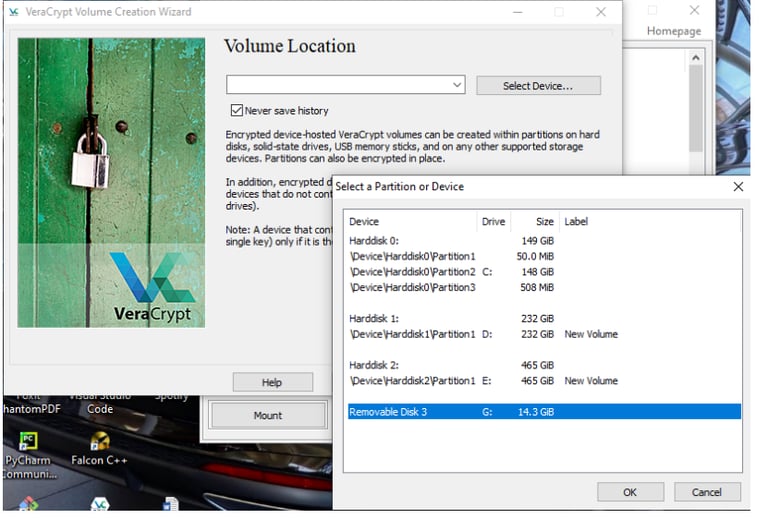Screen dimensions: 768x518
Task: Select Removable Disk 3 G: row
Action: (x=544, y=412)
